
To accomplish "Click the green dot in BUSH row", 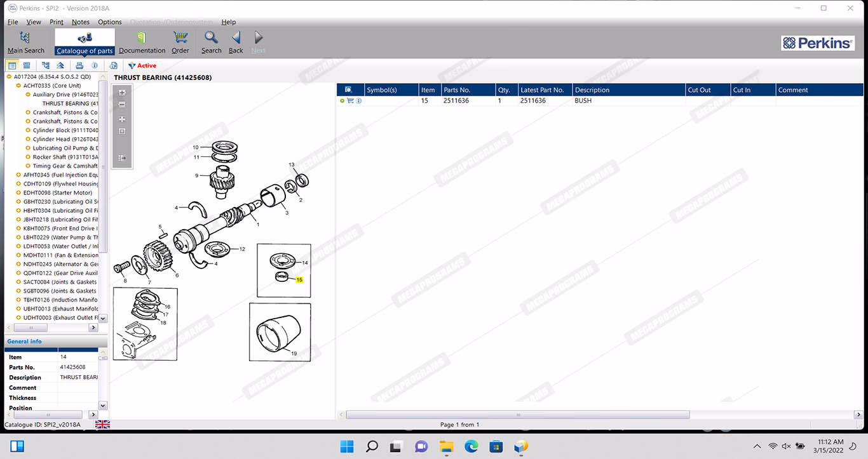I will (x=342, y=101).
